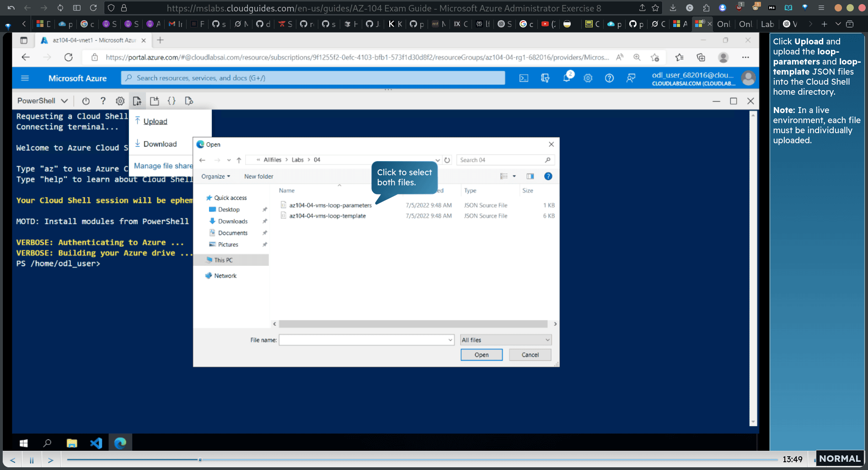Select az104-04-vms-loop-parameters file
The height and width of the screenshot is (470, 868).
[x=330, y=205]
